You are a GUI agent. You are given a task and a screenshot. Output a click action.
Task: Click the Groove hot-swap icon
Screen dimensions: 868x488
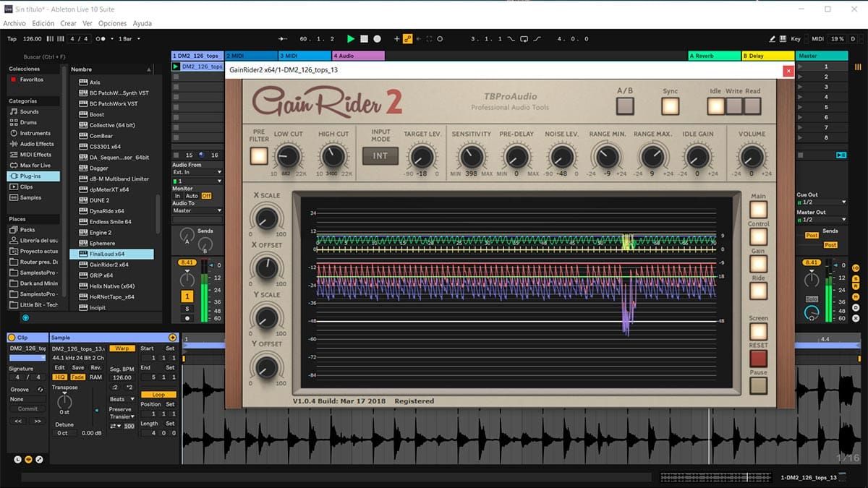pos(41,390)
